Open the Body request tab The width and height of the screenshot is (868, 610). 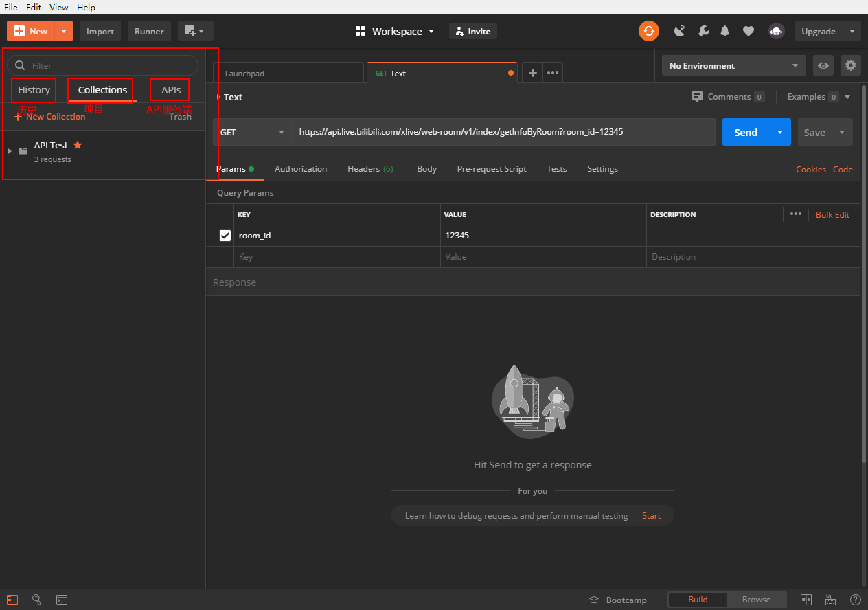426,169
